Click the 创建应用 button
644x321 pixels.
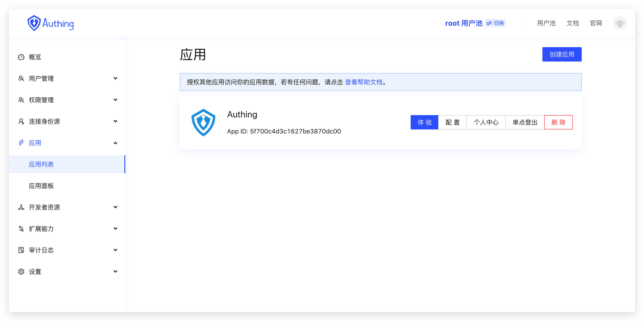click(562, 54)
